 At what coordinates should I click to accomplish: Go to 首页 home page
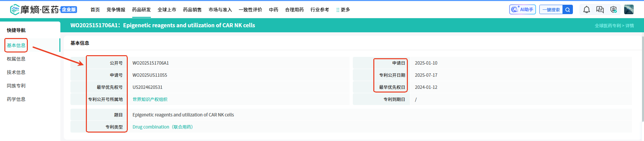click(95, 10)
